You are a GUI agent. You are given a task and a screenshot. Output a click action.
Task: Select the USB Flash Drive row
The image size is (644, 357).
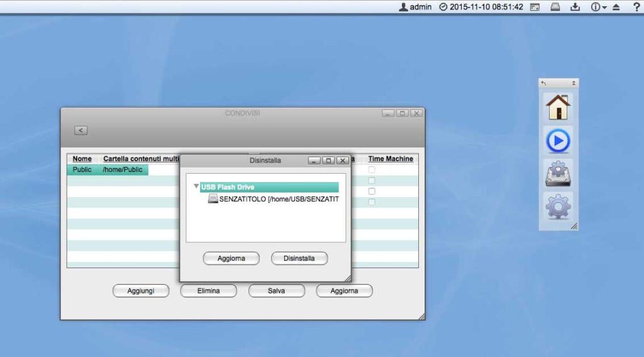[x=269, y=187]
